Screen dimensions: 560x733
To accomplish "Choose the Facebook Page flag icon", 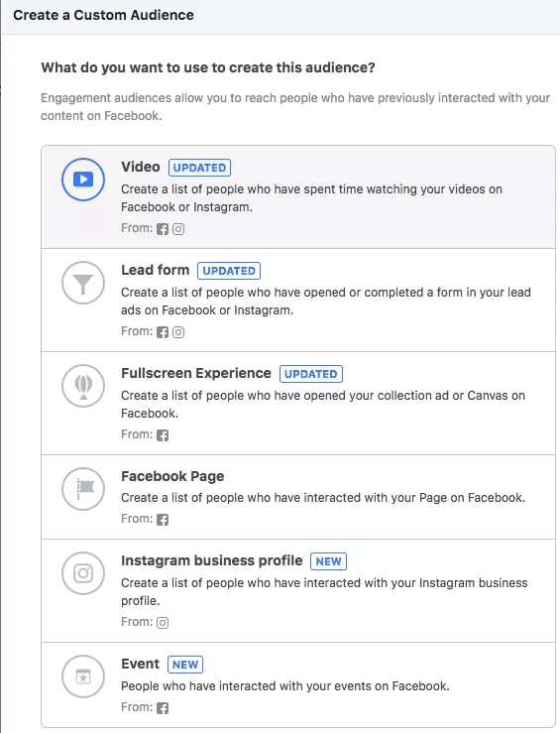I will point(83,489).
